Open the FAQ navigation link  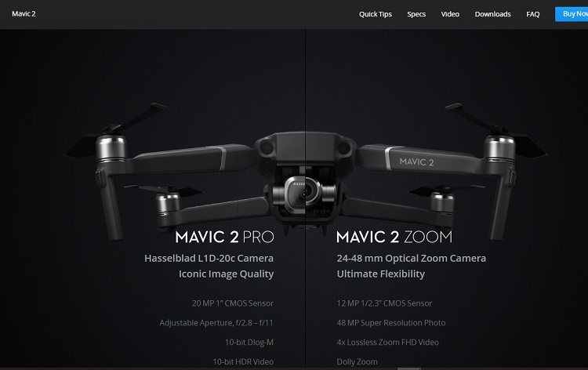533,14
